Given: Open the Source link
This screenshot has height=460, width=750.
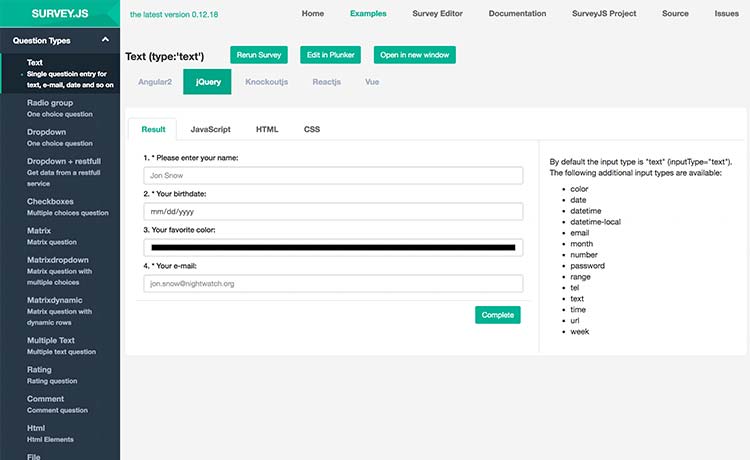Looking at the screenshot, I should [675, 13].
